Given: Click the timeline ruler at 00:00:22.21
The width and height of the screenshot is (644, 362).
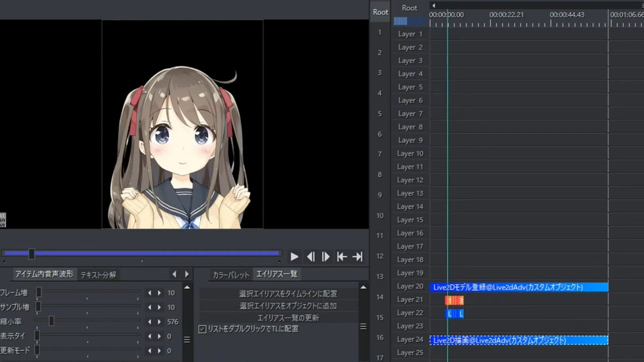Looking at the screenshot, I should point(507,15).
